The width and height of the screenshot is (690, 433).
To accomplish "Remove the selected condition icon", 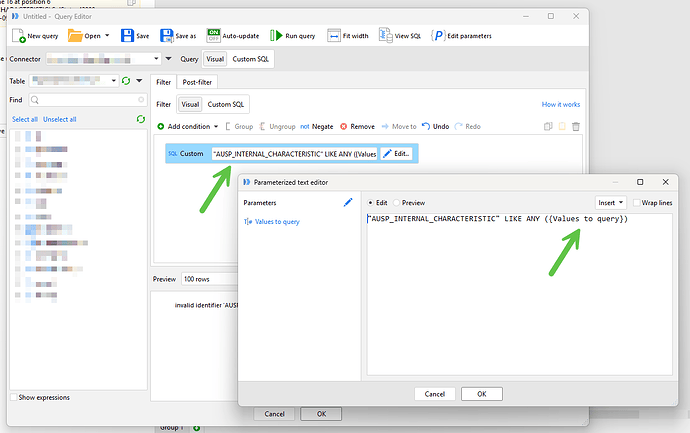I will (344, 126).
